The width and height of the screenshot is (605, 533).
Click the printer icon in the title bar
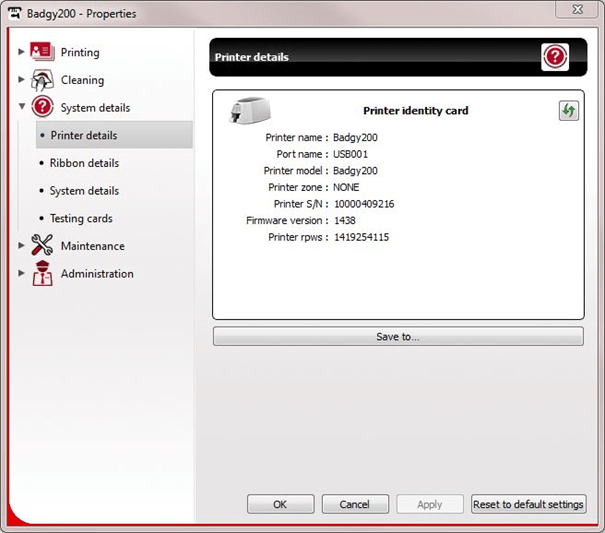[x=15, y=13]
